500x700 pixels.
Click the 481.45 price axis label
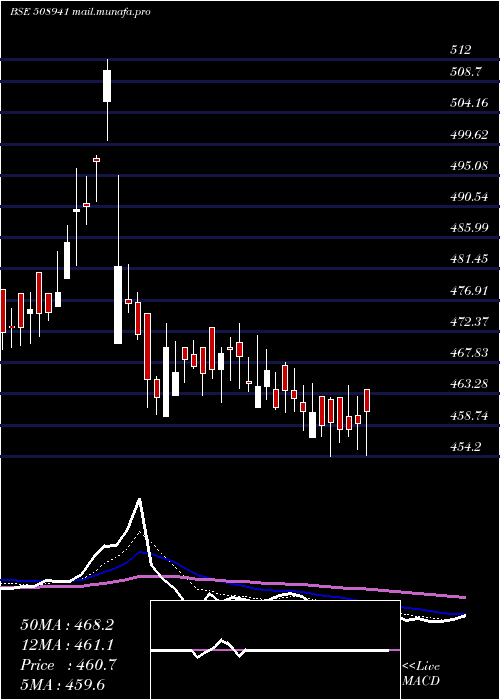(468, 259)
